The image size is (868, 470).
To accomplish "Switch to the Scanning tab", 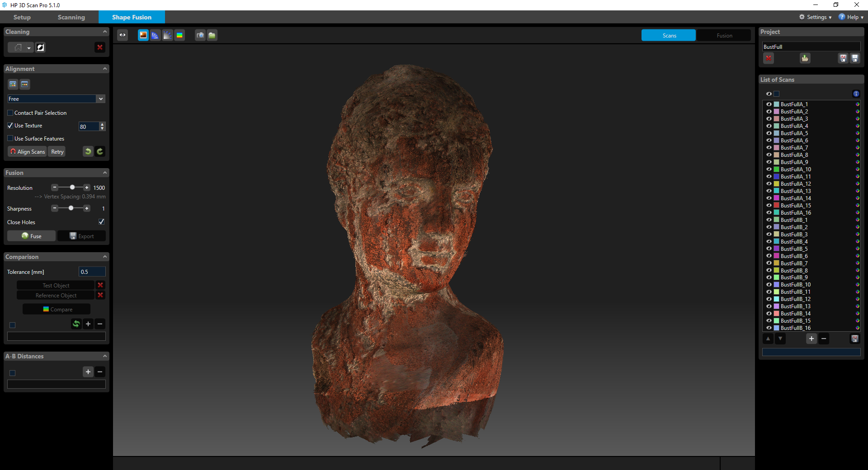I will click(x=71, y=17).
